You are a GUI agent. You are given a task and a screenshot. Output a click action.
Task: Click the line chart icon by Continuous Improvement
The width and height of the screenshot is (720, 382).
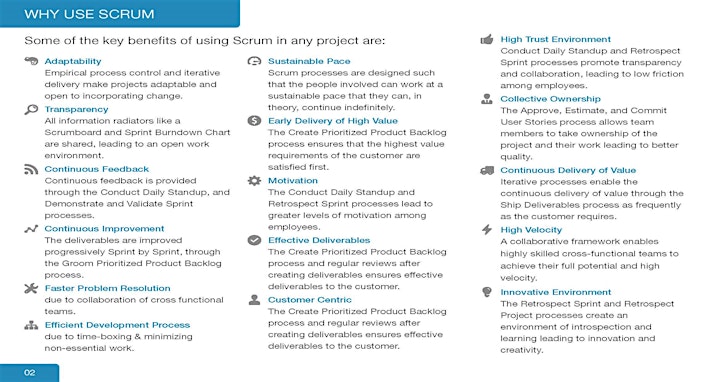tap(31, 229)
